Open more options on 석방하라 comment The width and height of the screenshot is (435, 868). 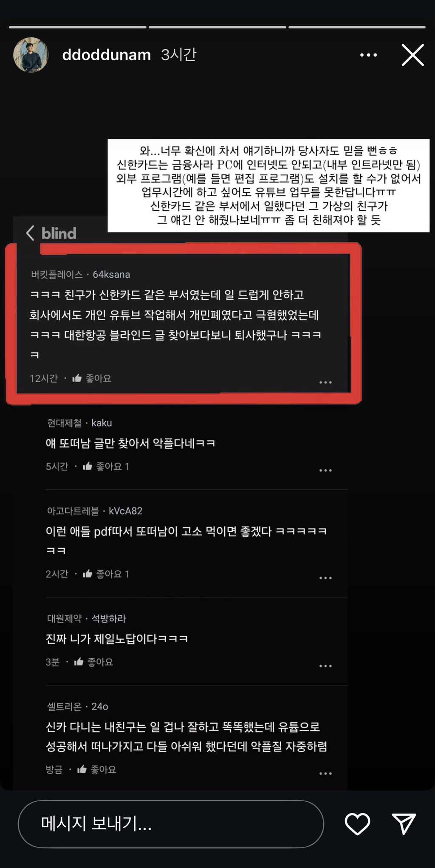point(325,666)
